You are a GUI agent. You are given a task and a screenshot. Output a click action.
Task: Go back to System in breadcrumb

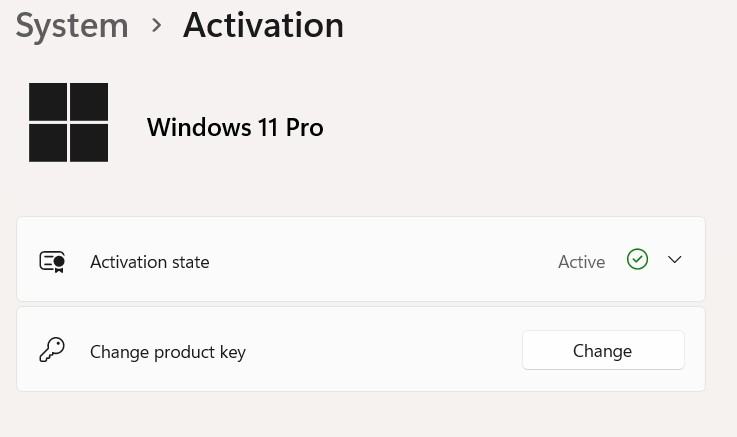tap(72, 26)
